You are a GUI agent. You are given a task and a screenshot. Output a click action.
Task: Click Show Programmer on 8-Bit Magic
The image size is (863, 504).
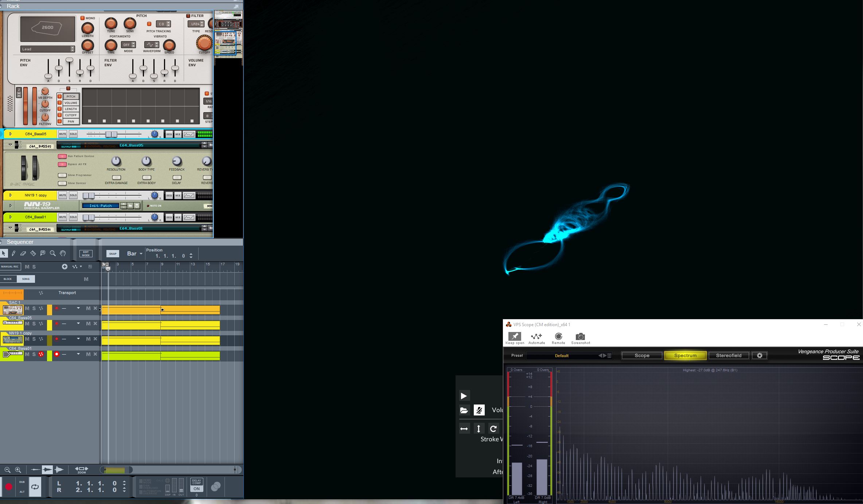coord(62,175)
